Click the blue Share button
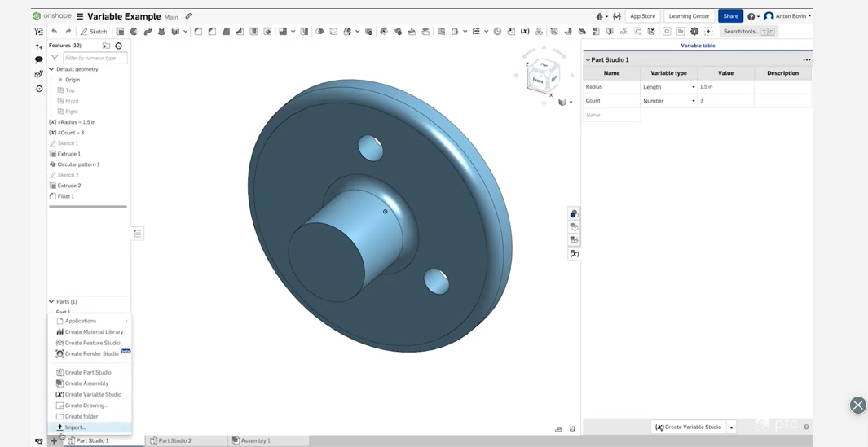868x447 pixels. [730, 16]
